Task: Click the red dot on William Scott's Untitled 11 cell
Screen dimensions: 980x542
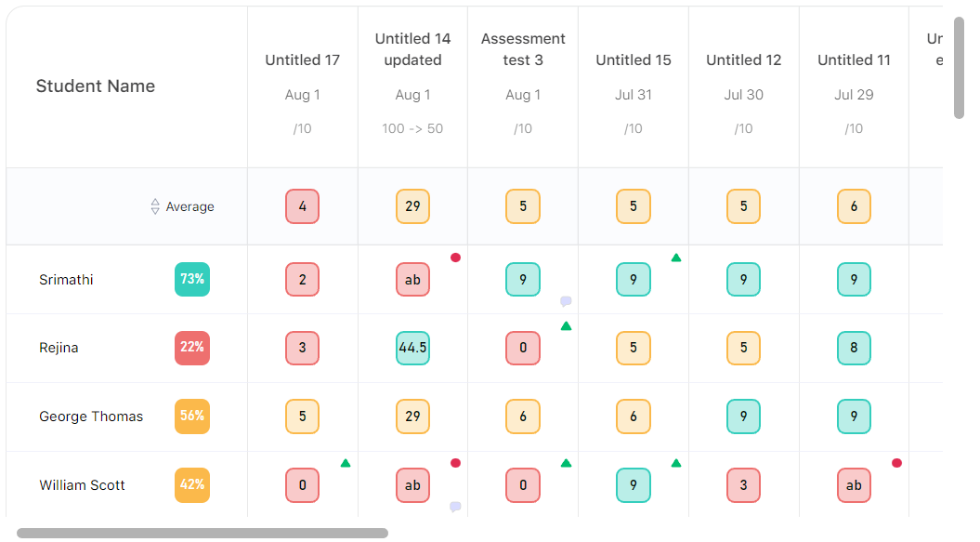Action: tap(896, 461)
